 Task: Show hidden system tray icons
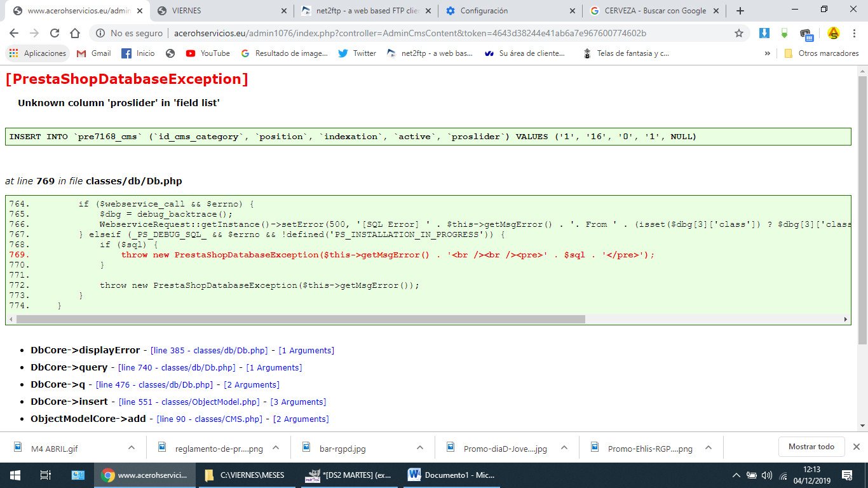tap(736, 475)
